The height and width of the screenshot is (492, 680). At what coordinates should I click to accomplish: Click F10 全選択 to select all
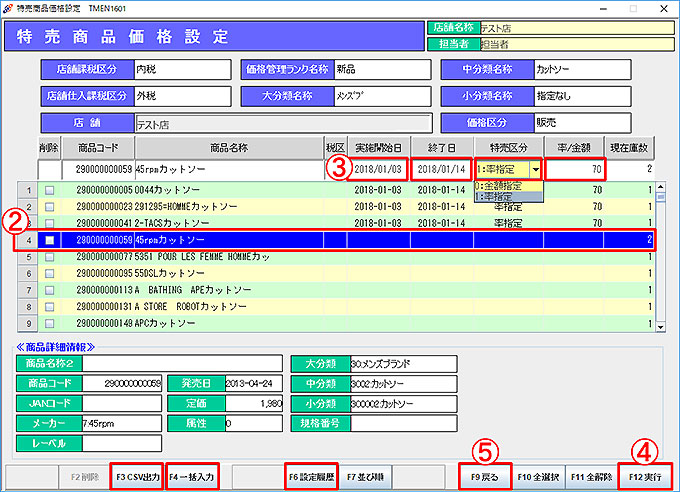539,474
